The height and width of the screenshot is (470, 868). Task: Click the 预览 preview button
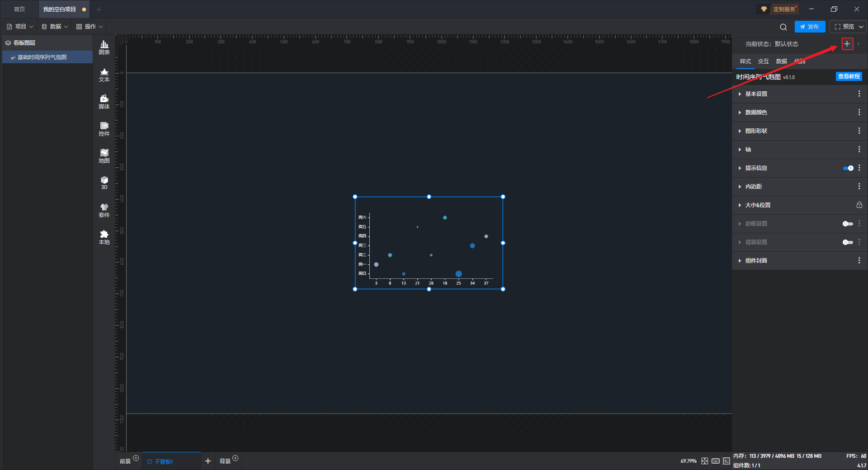(x=844, y=27)
